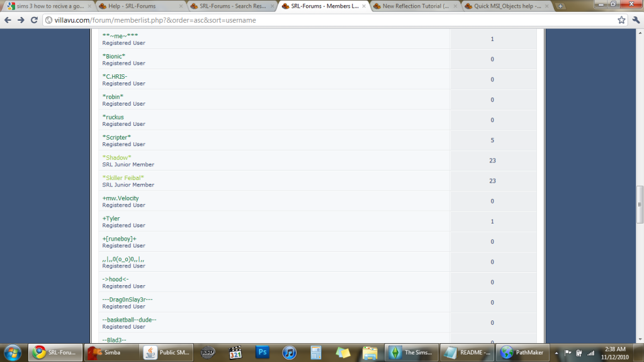
Task: Open Chrome wrench settings menu
Action: point(635,20)
